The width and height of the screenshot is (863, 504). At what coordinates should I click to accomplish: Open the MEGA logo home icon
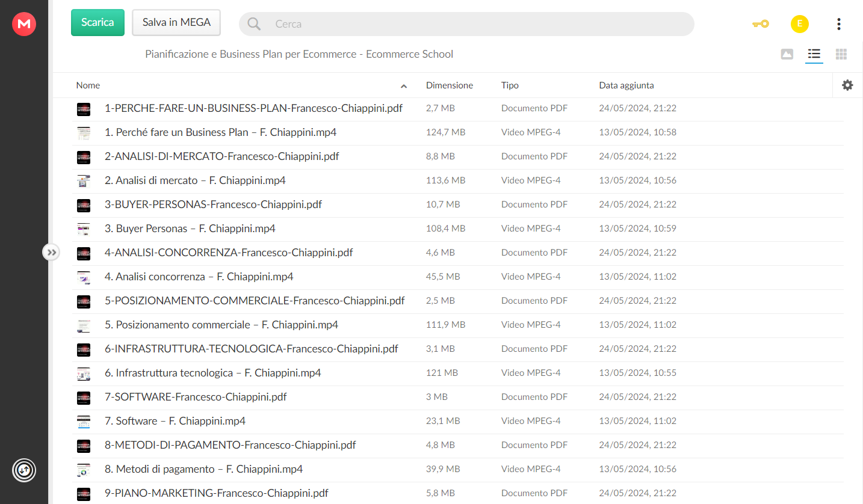24,24
